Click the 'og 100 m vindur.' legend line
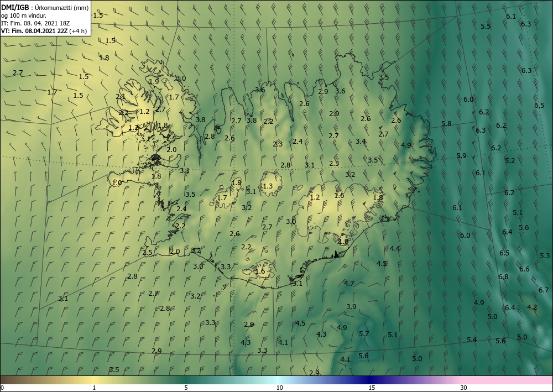Image resolution: width=553 pixels, height=392 pixels. [23, 15]
